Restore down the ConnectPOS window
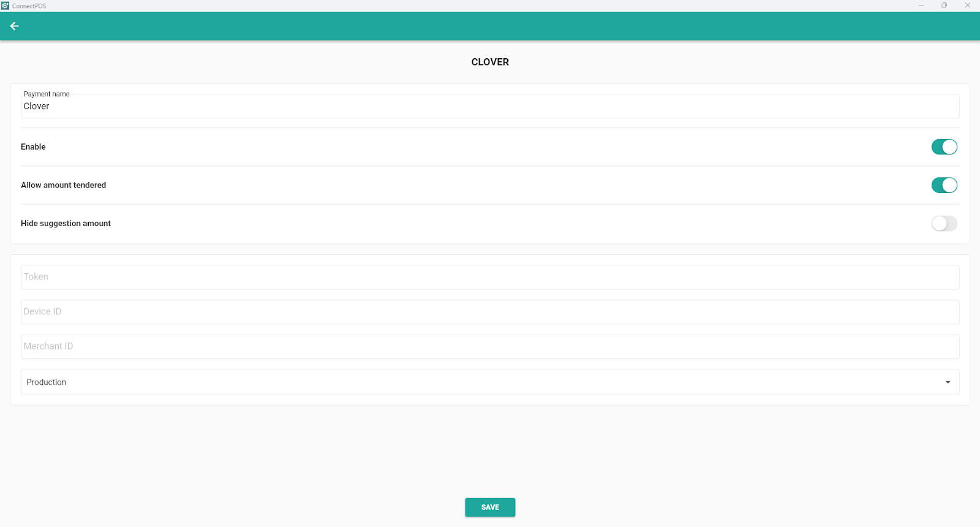 point(944,6)
